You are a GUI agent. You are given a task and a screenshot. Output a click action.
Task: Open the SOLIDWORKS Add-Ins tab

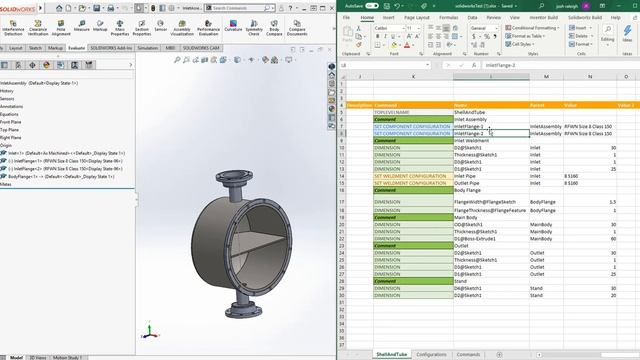[x=111, y=48]
